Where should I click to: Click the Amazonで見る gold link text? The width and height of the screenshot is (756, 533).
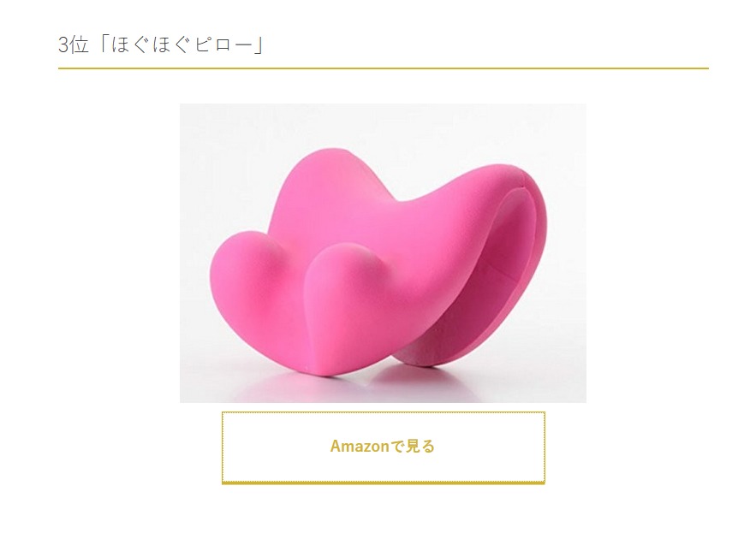coord(383,447)
